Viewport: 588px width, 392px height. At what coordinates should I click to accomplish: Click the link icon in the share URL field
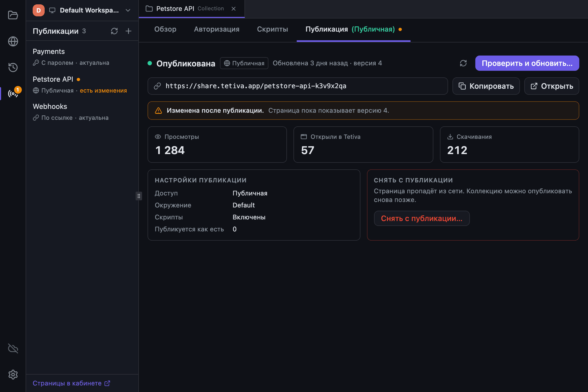click(157, 86)
